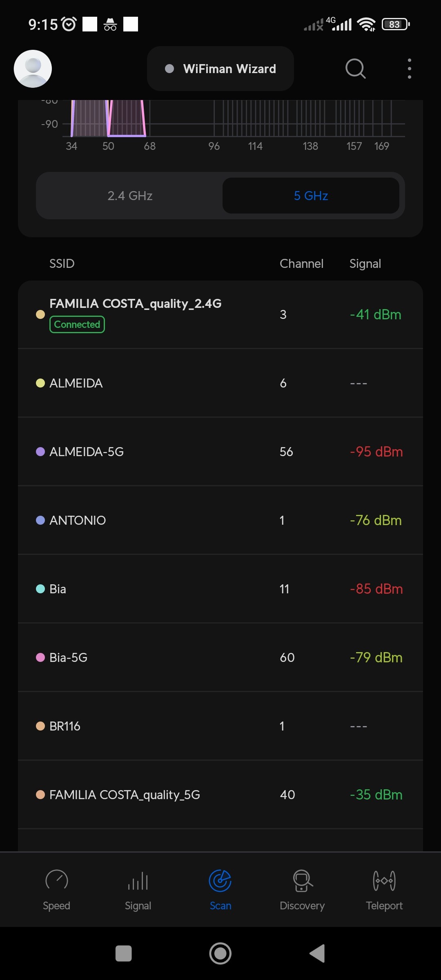This screenshot has width=441, height=980.
Task: Open the WiFiman Wizard selector
Action: [220, 69]
